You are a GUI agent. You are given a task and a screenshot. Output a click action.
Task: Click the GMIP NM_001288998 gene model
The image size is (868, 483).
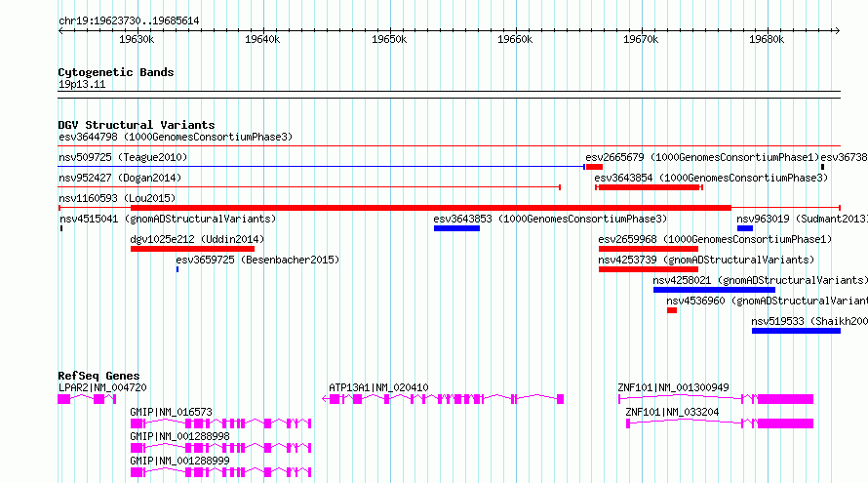(220, 448)
